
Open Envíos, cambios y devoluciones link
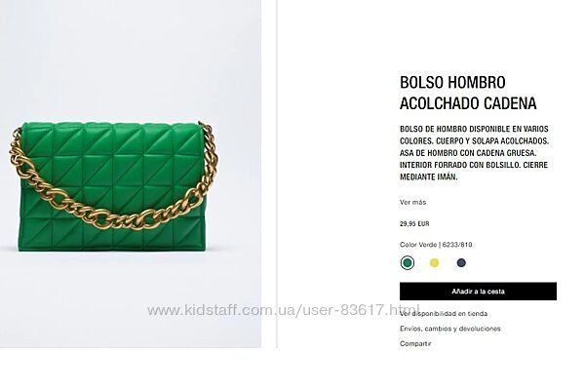pos(450,329)
